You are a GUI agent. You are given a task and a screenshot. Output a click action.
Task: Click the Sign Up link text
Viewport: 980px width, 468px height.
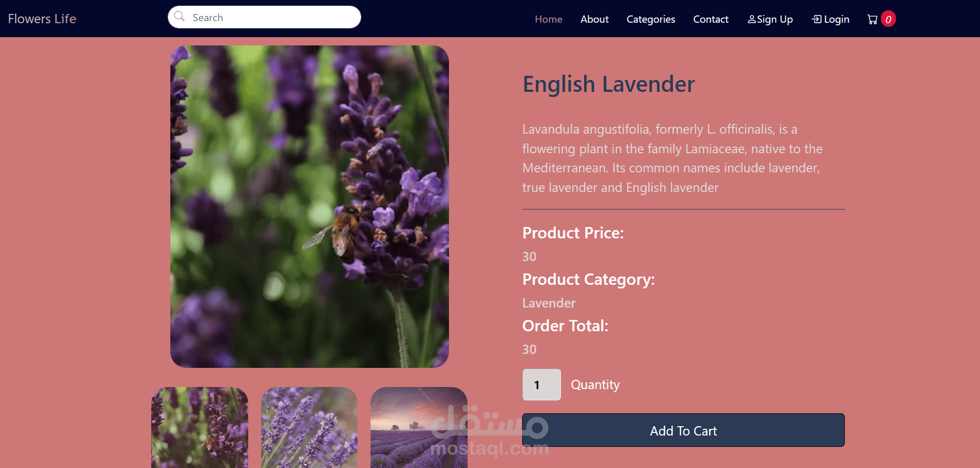(775, 19)
